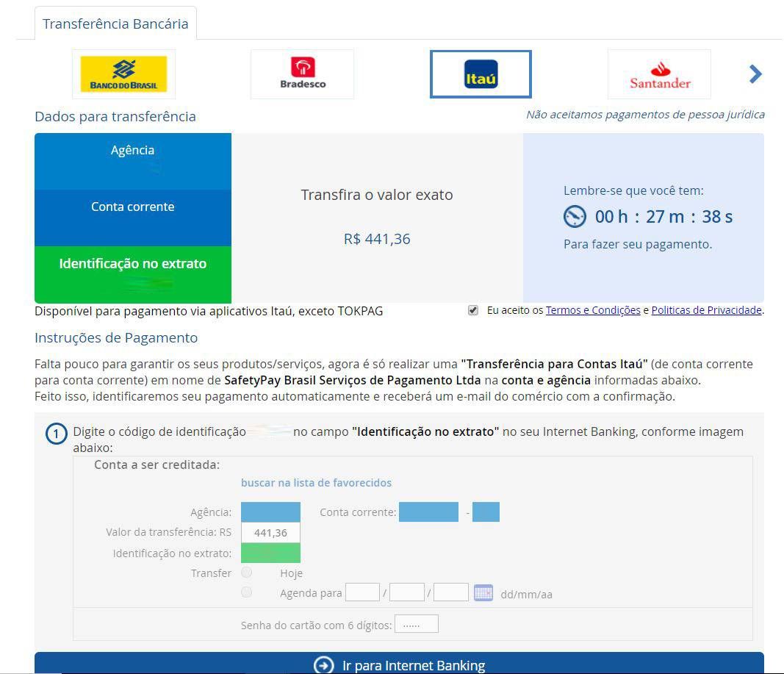Click the Ir para Internet Banking button
Image resolution: width=784 pixels, height=674 pixels.
click(399, 663)
